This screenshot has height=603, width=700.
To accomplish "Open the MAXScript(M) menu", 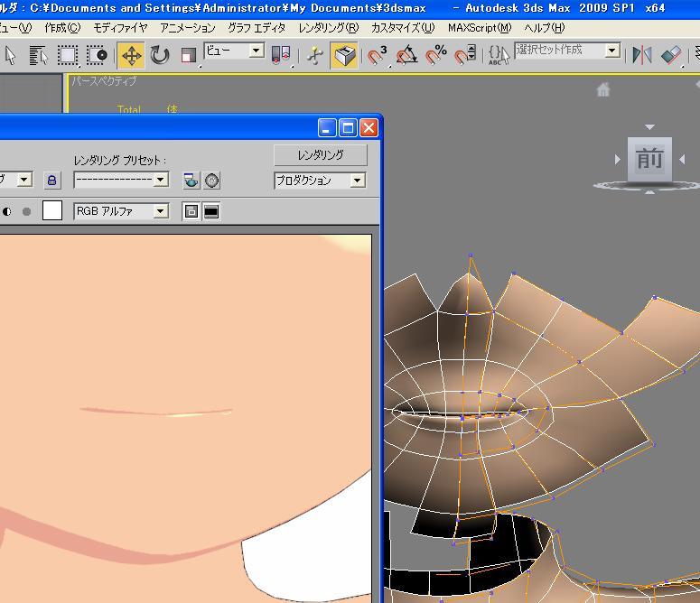I will pos(480,28).
